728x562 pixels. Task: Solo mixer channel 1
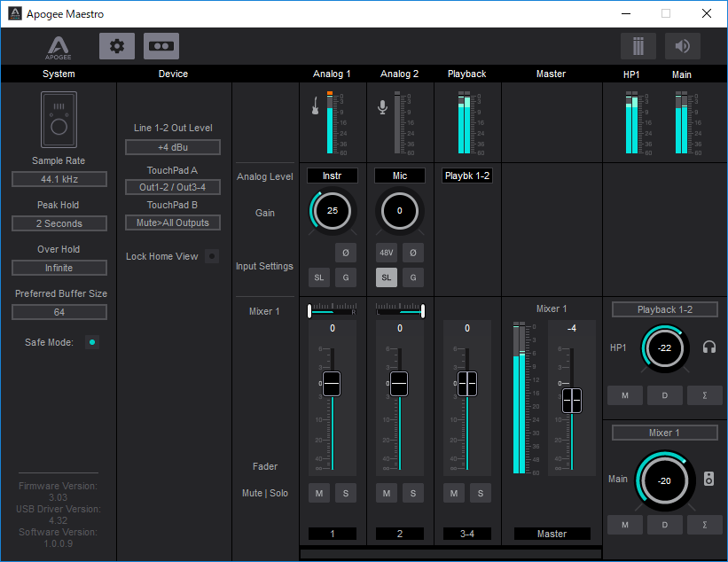pyautogui.click(x=346, y=494)
